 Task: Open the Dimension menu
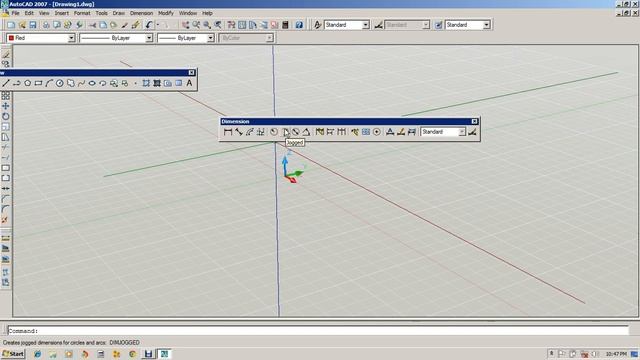tap(141, 13)
